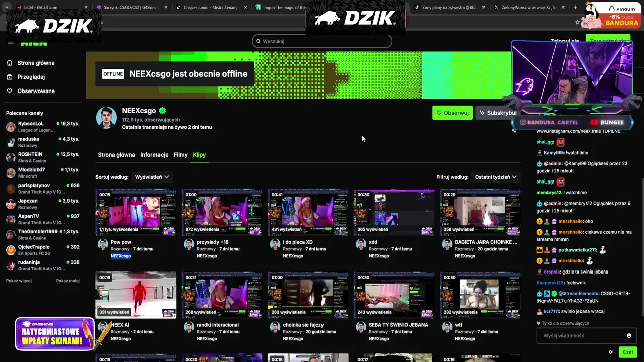Switch to the Chajzer Junior TikTok browser tab
644x362 pixels.
(x=210, y=7)
